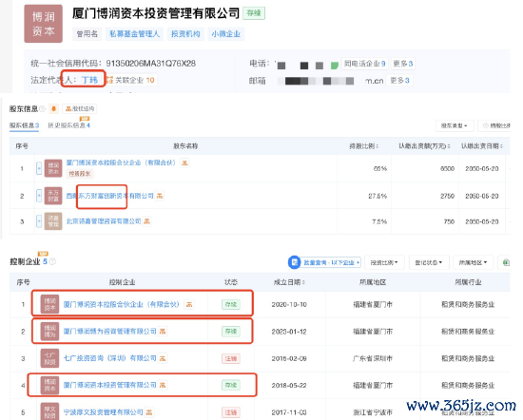The image size is (523, 420).
Task: Click the 广东省深圳市 region cell
Action: (x=373, y=358)
